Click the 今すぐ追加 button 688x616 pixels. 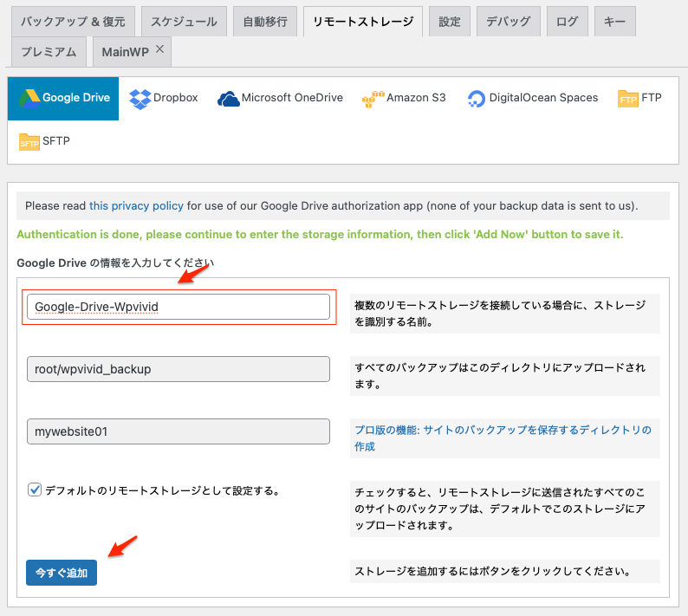tap(62, 573)
